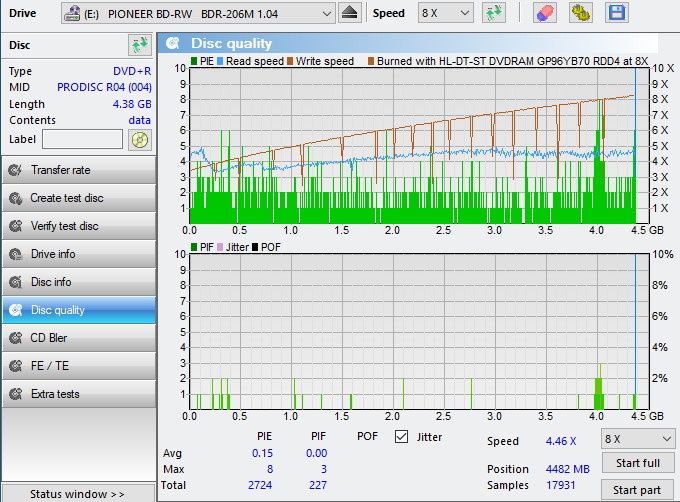Screen dimensions: 680x502
Task: Click the yellow label icon next to Label field
Action: 140,139
